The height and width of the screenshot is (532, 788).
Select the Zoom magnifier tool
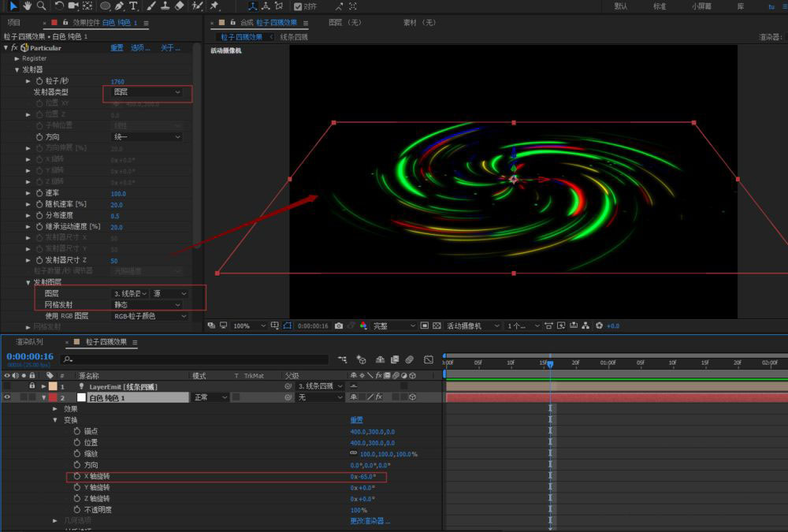point(41,6)
